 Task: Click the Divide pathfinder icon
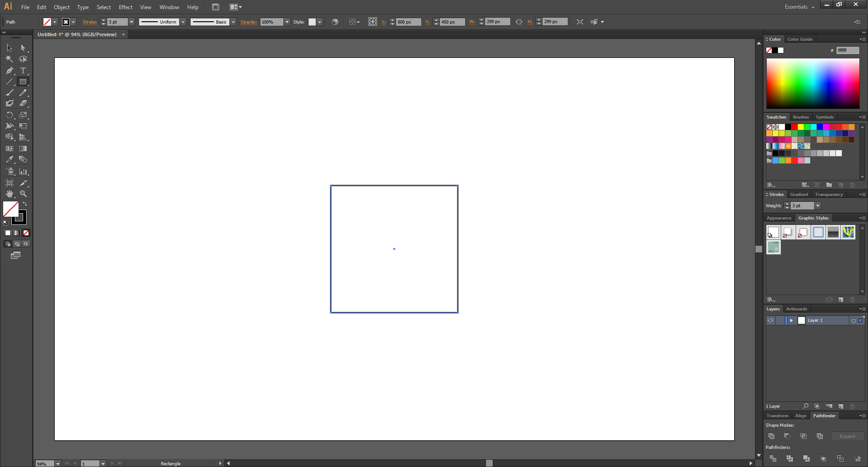point(773,458)
